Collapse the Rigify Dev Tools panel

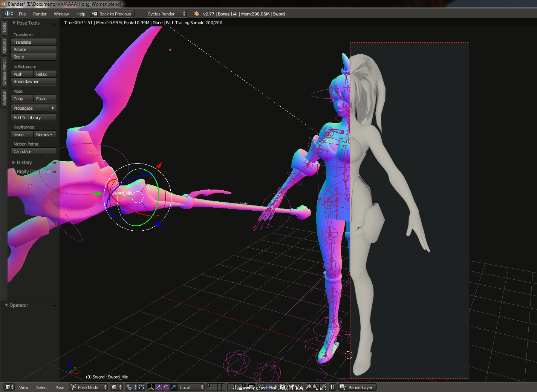14,171
